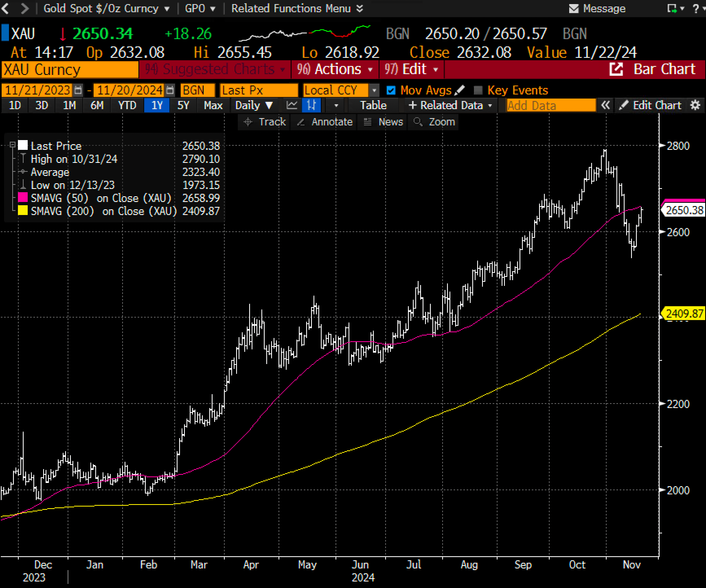This screenshot has width=706, height=588.
Task: Open Local CCY currency dropdown arrow
Action: [x=374, y=90]
